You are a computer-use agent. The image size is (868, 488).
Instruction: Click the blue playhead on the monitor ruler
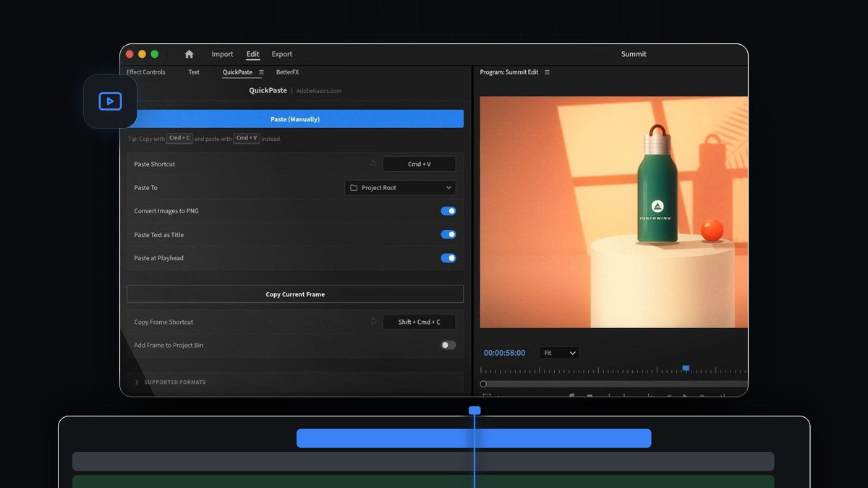pos(686,369)
